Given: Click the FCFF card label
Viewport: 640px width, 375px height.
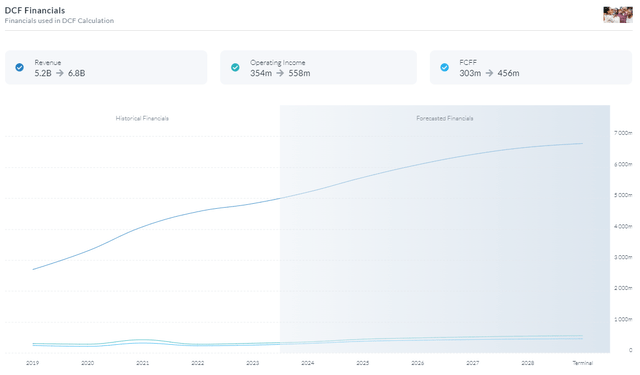Looking at the screenshot, I should pyautogui.click(x=468, y=62).
